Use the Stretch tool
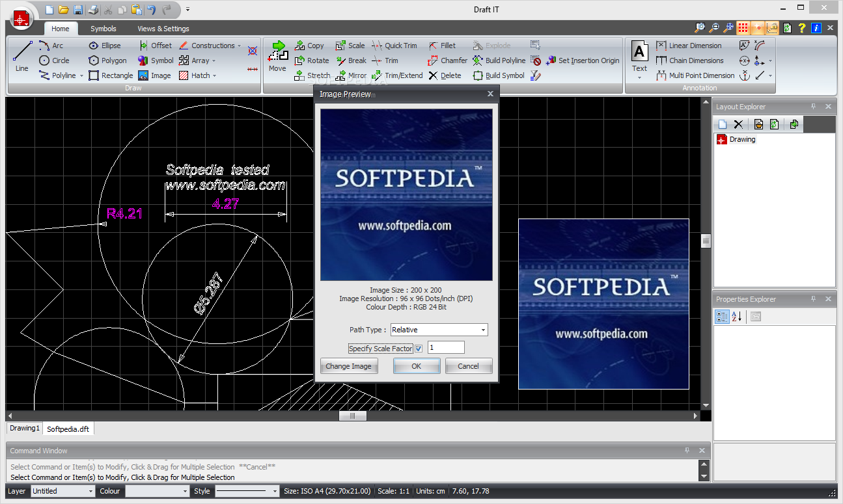 click(x=312, y=75)
